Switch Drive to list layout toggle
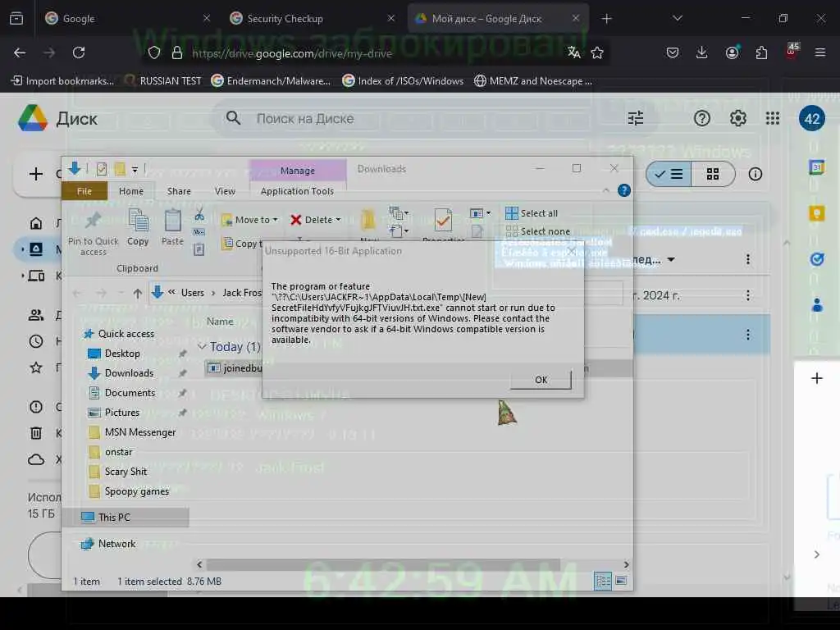The height and width of the screenshot is (630, 840). 669,174
